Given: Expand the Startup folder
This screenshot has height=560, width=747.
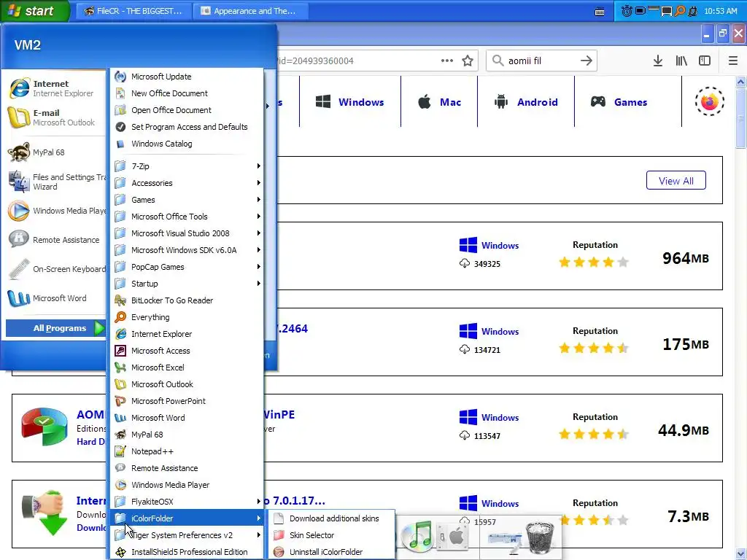Looking at the screenshot, I should click(187, 284).
